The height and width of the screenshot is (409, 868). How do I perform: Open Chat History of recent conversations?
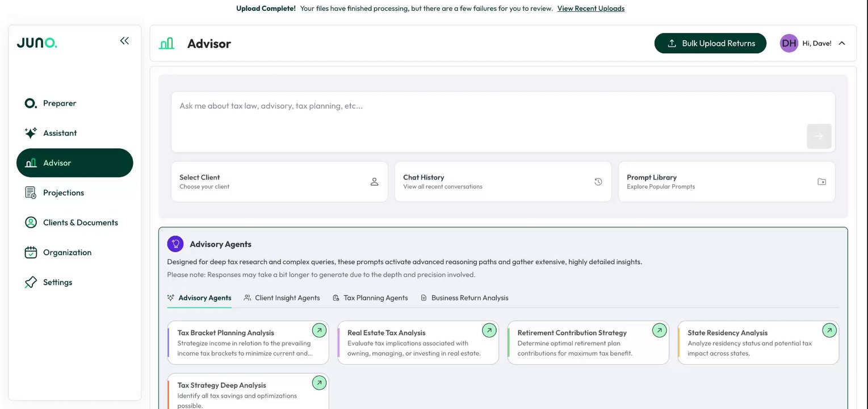[502, 182]
